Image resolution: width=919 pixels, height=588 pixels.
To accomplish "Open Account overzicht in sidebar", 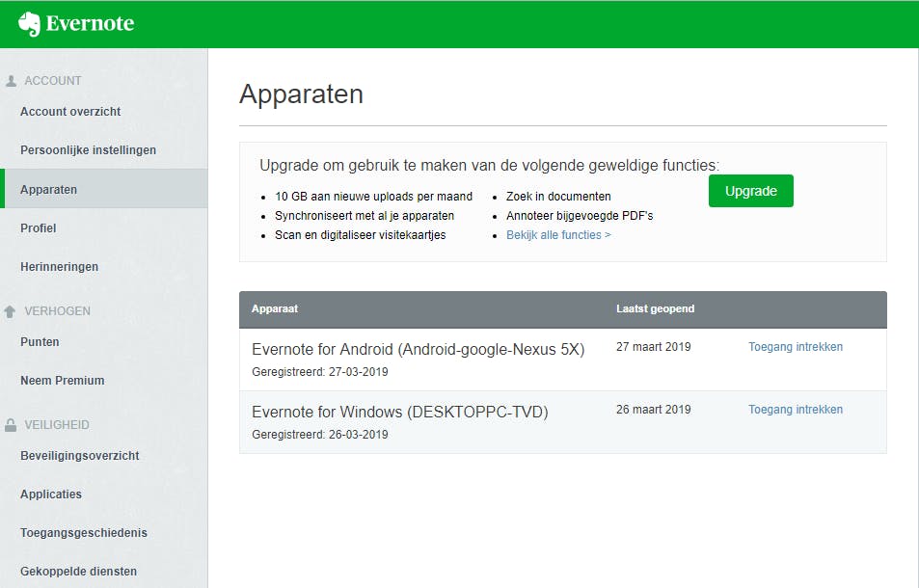I will click(x=70, y=112).
